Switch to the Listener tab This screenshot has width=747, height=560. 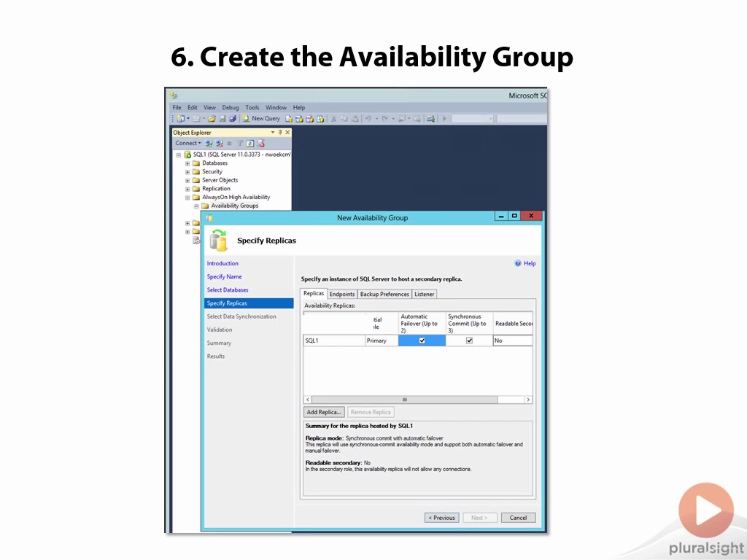424,295
